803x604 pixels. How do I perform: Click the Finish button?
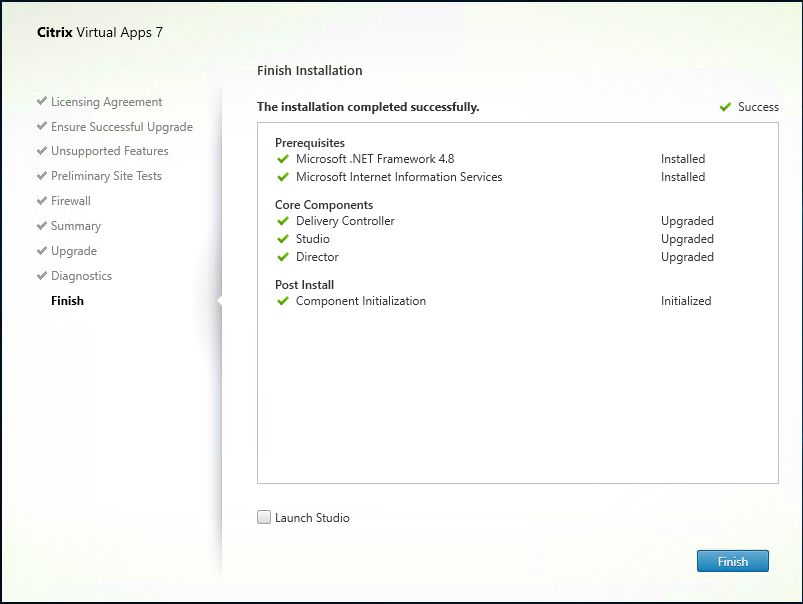click(x=732, y=561)
